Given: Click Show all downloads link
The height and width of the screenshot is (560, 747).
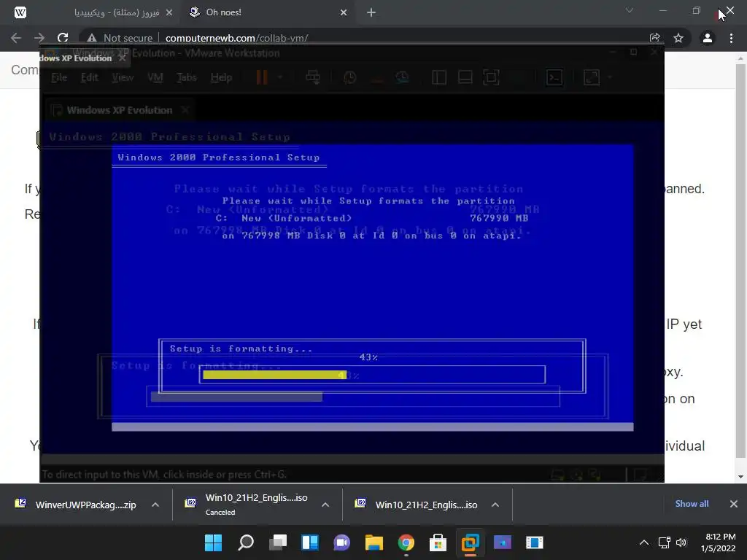Looking at the screenshot, I should (692, 504).
